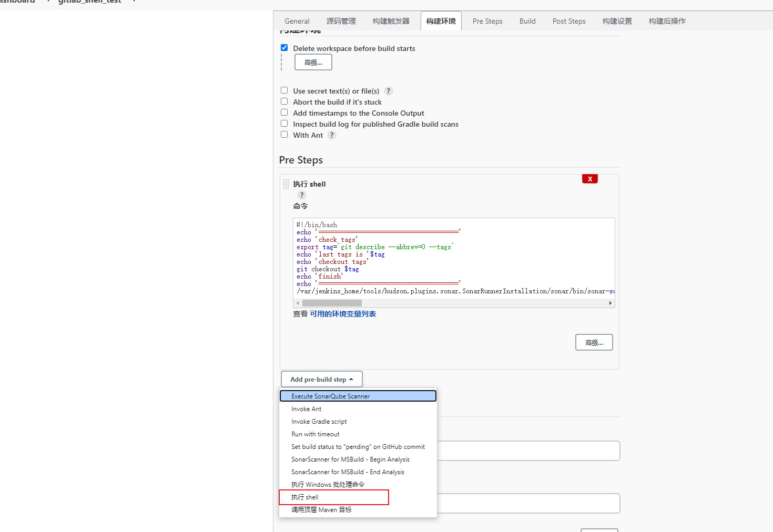Switch to the 源码管理 tab
Screen dimensions: 773x532
(341, 21)
